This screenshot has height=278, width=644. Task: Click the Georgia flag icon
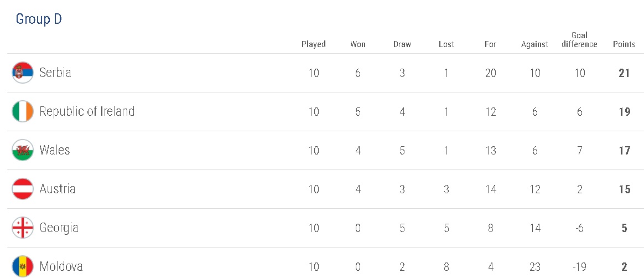pyautogui.click(x=23, y=228)
